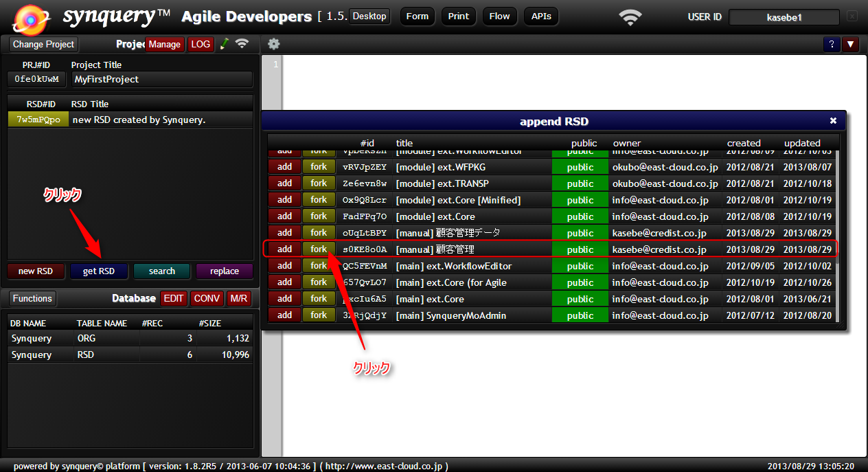
Task: Click the Database EDIT button
Action: click(174, 298)
